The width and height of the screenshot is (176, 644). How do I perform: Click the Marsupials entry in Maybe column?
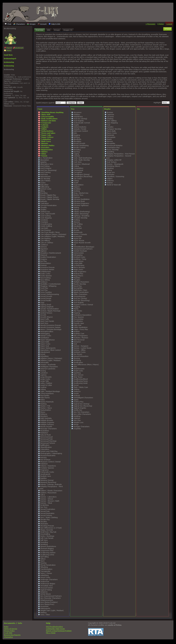click(x=111, y=137)
